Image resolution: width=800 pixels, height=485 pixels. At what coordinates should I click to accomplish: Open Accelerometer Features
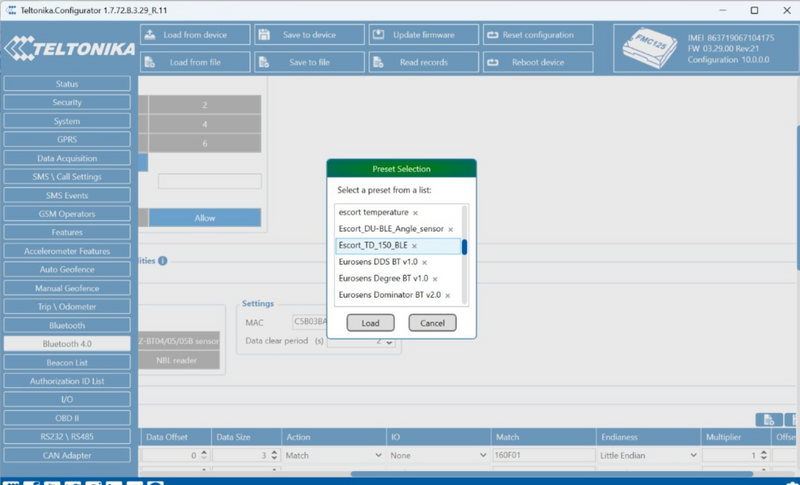67,251
